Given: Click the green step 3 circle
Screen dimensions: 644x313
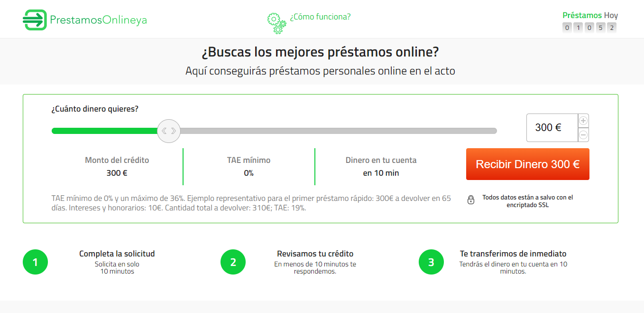Looking at the screenshot, I should [x=431, y=262].
